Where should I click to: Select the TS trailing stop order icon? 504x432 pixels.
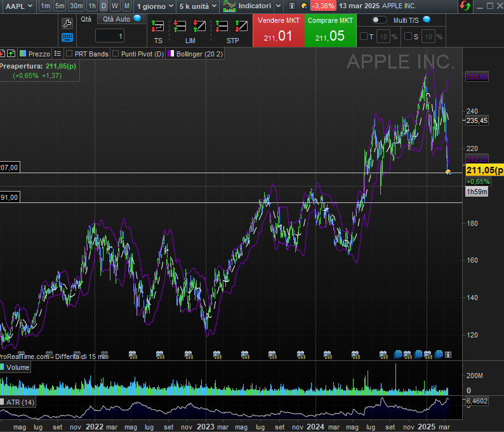coord(157,27)
